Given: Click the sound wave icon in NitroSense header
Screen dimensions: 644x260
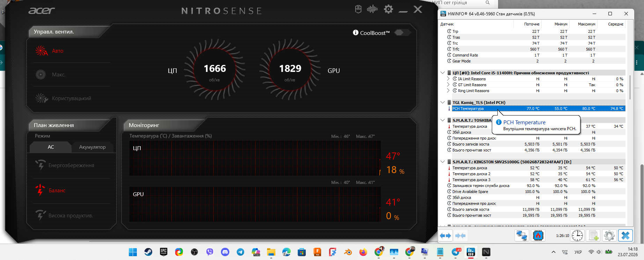Looking at the screenshot, I should click(x=372, y=9).
